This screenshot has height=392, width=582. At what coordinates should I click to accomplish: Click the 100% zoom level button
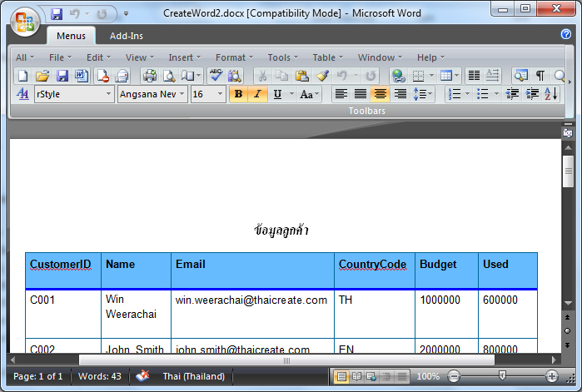point(428,376)
